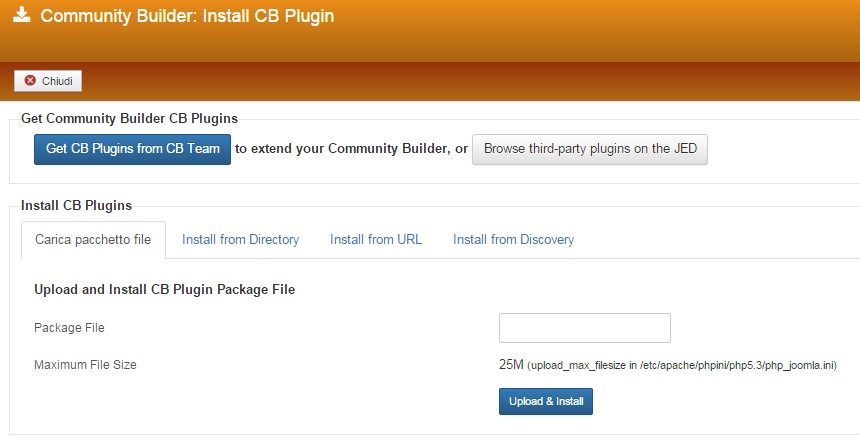This screenshot has width=860, height=439.
Task: Click the Community Builder: Install CB Plugin title
Action: click(x=187, y=16)
